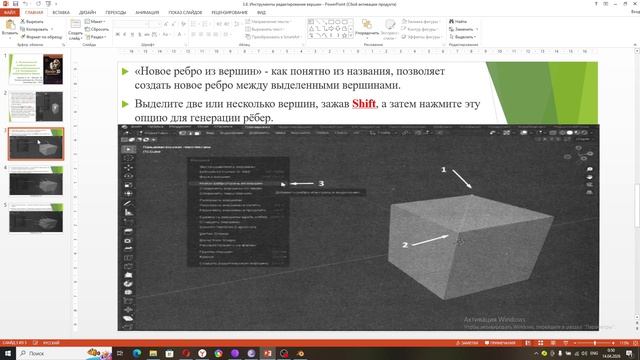Open PowerPoint help question mark

point(596,4)
